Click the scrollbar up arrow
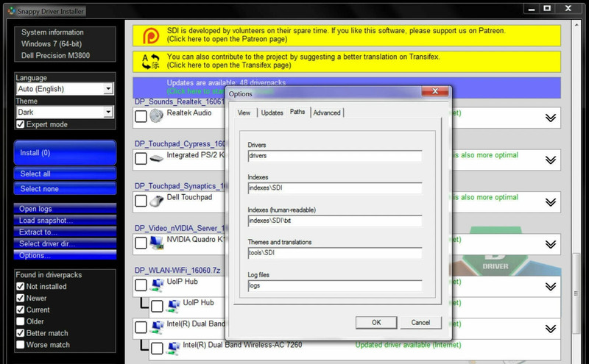The height and width of the screenshot is (364, 589). pos(576,25)
